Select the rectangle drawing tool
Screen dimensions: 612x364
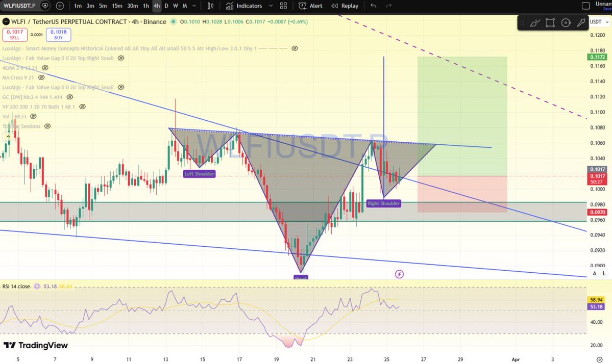coord(550,23)
